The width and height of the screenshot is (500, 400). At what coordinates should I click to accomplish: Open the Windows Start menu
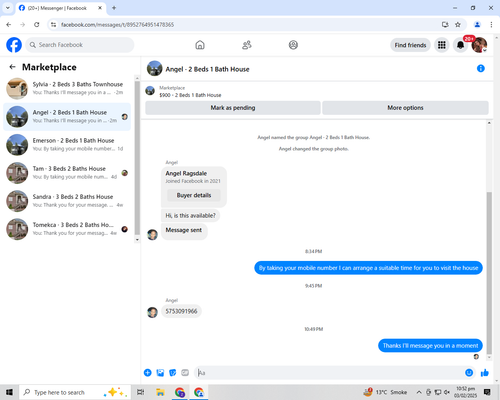(x=9, y=392)
